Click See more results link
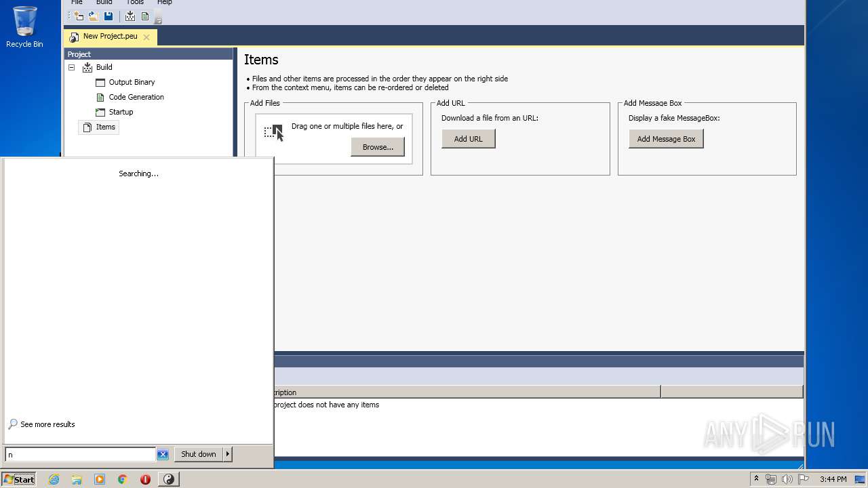868x488 pixels. click(47, 424)
